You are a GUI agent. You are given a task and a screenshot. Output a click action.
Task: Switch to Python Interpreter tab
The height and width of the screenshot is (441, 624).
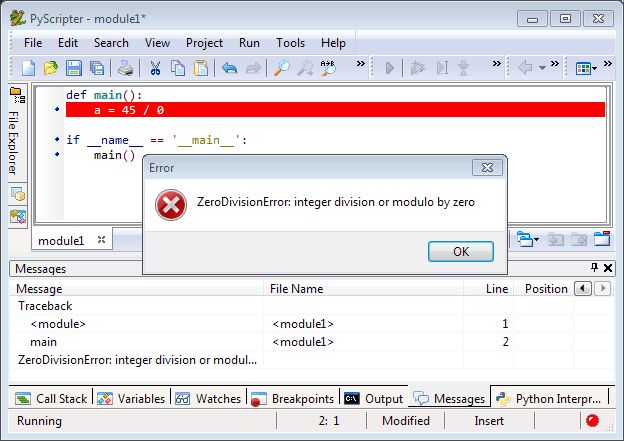[x=549, y=398]
